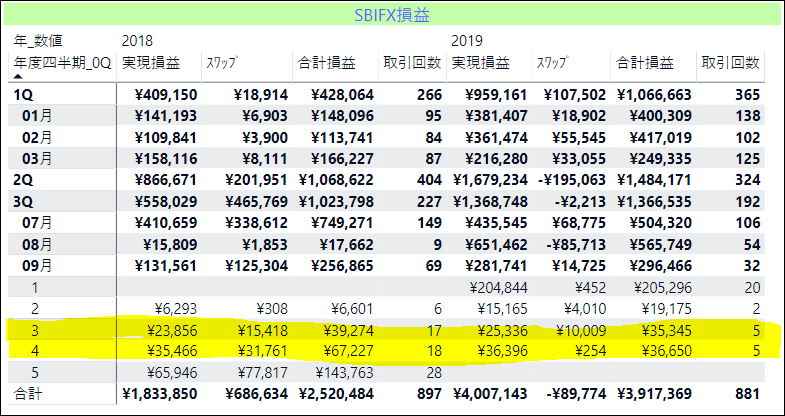Select the SBIFX損益 title bar
This screenshot has width=785, height=416.
[392, 15]
